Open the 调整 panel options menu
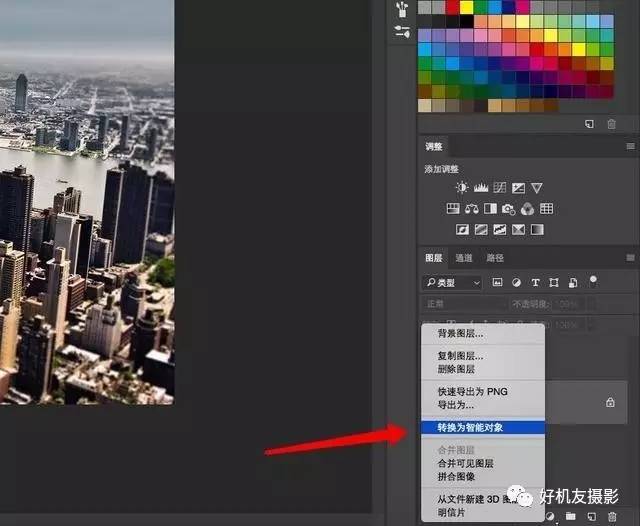Screen dimensions: 640x526 (631, 146)
